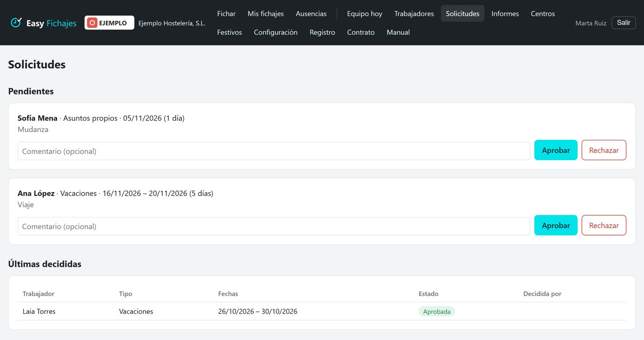Image resolution: width=644 pixels, height=340 pixels.
Task: Click the Estado column header
Action: (x=428, y=294)
